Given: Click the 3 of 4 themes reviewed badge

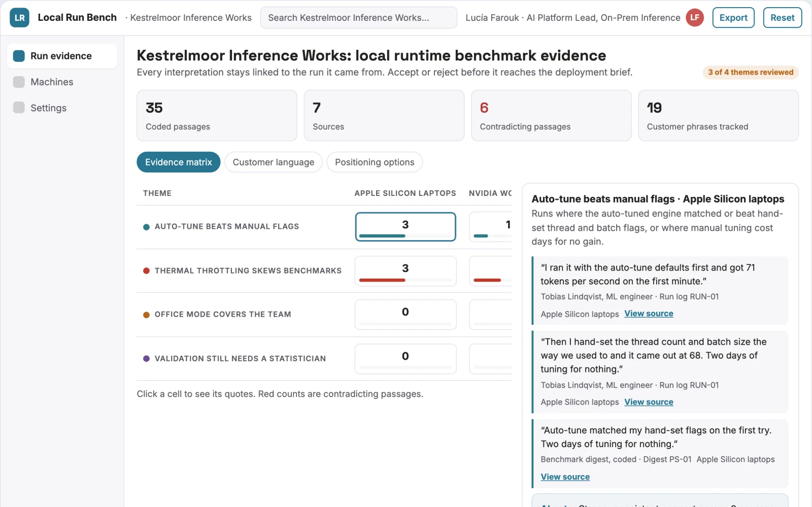Looking at the screenshot, I should tap(751, 73).
